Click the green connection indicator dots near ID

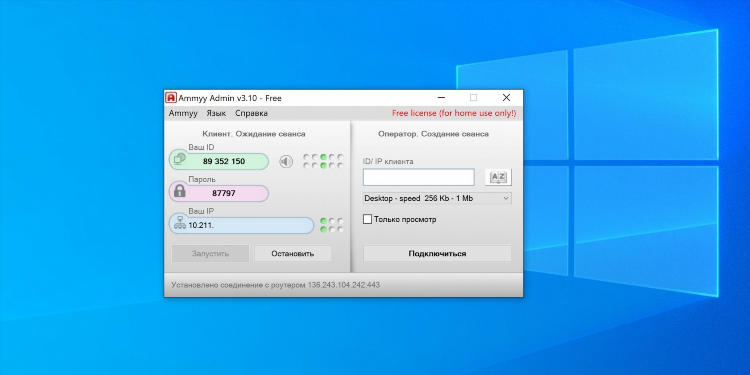tap(323, 161)
